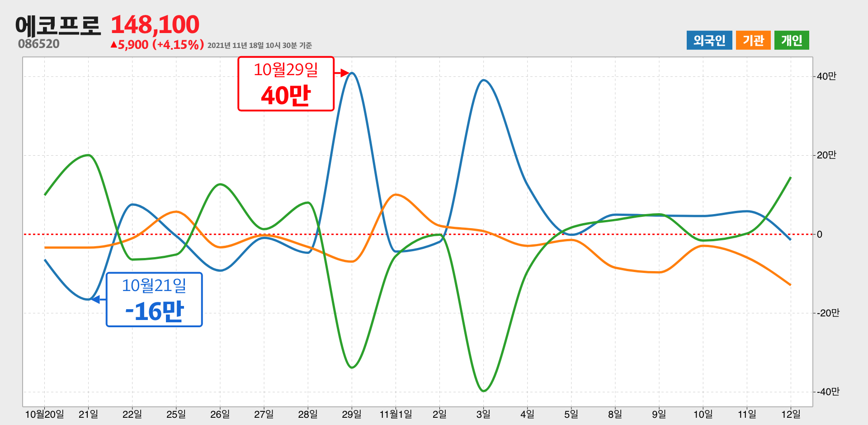Screen dimensions: 868x425
Task: Click the x-axis label 29일
Action: pos(351,414)
